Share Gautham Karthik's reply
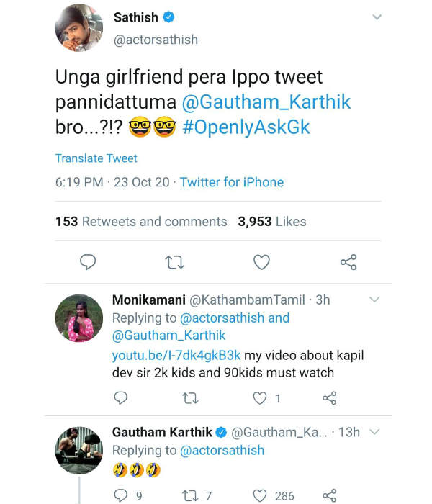 330,495
